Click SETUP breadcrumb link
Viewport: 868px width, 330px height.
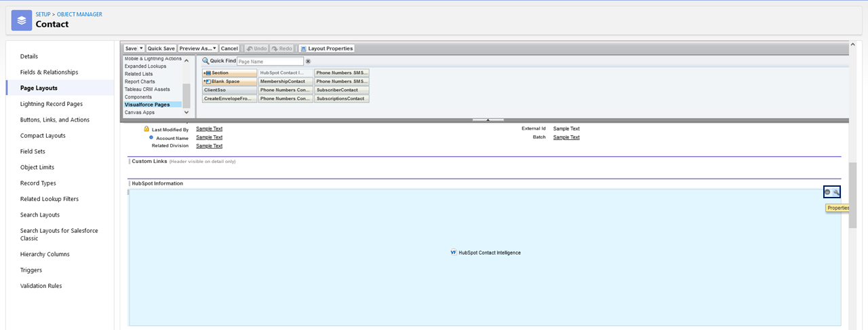pos(43,14)
